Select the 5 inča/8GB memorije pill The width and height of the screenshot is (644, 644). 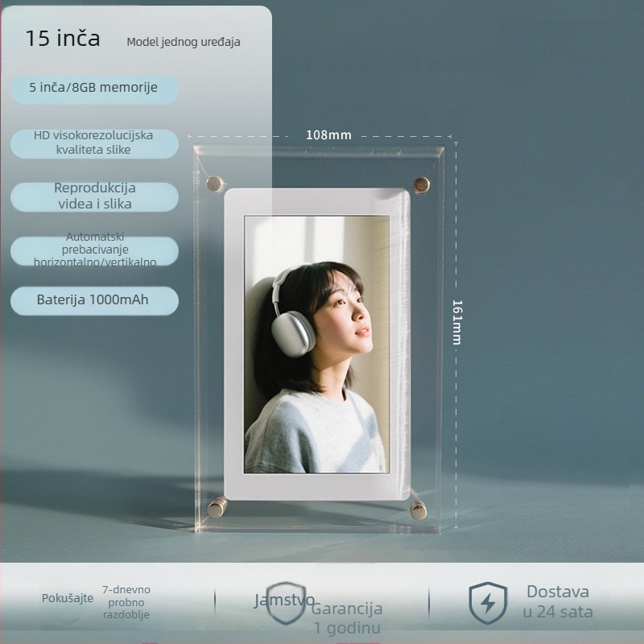[94, 89]
